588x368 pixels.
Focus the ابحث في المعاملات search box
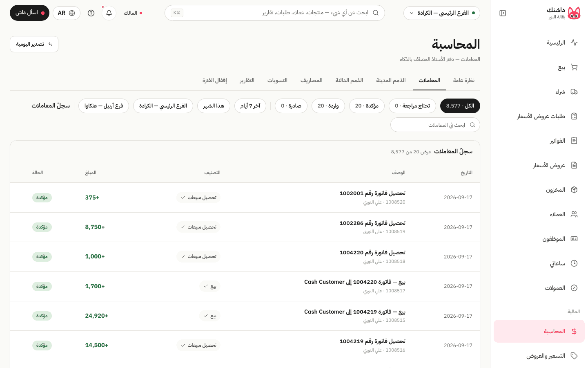pos(435,125)
